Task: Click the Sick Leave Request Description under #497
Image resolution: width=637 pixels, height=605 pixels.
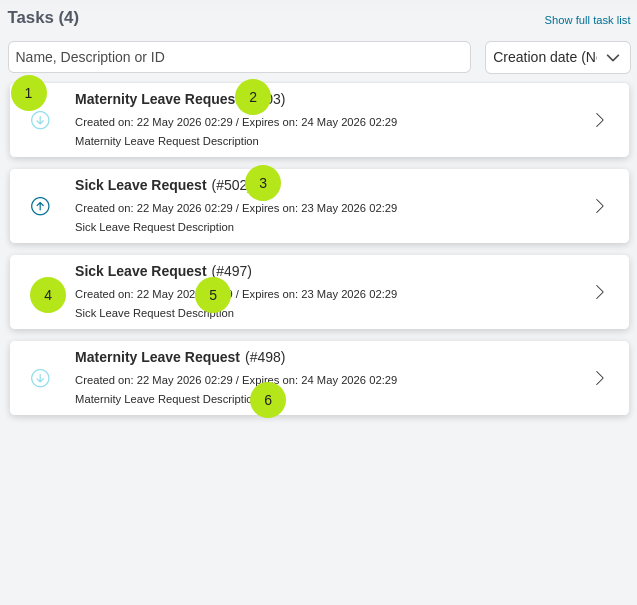Action: (x=154, y=313)
